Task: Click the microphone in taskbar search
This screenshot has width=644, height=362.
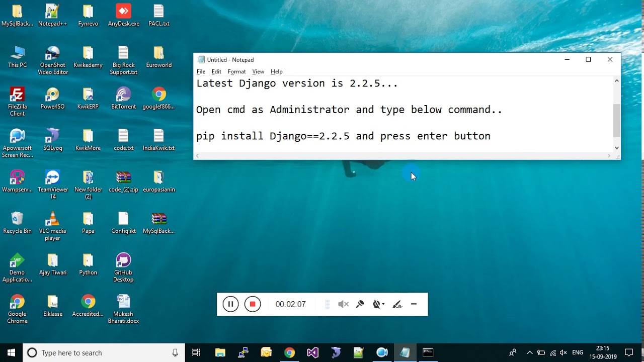Action: tap(175, 352)
